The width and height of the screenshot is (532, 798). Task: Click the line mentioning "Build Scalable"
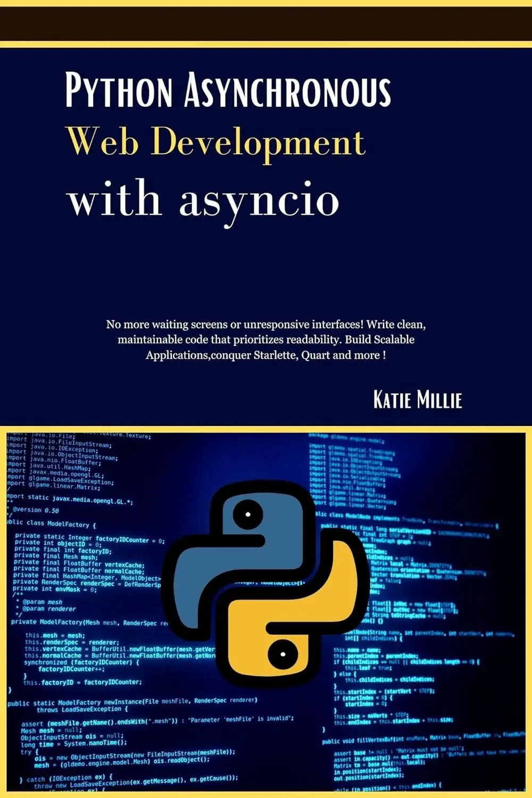coord(266,339)
